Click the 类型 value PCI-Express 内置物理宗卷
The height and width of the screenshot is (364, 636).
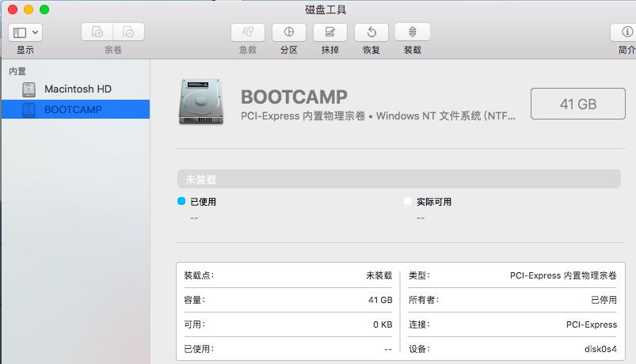(x=563, y=275)
